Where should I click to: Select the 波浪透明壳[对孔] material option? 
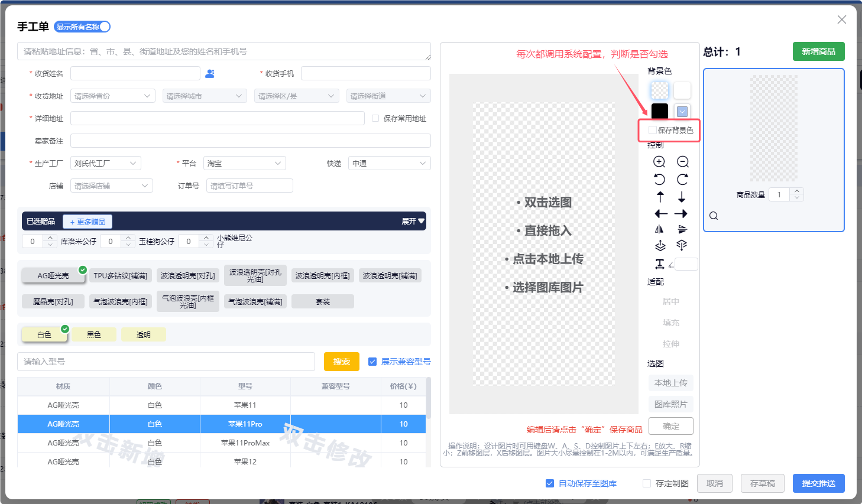[188, 275]
